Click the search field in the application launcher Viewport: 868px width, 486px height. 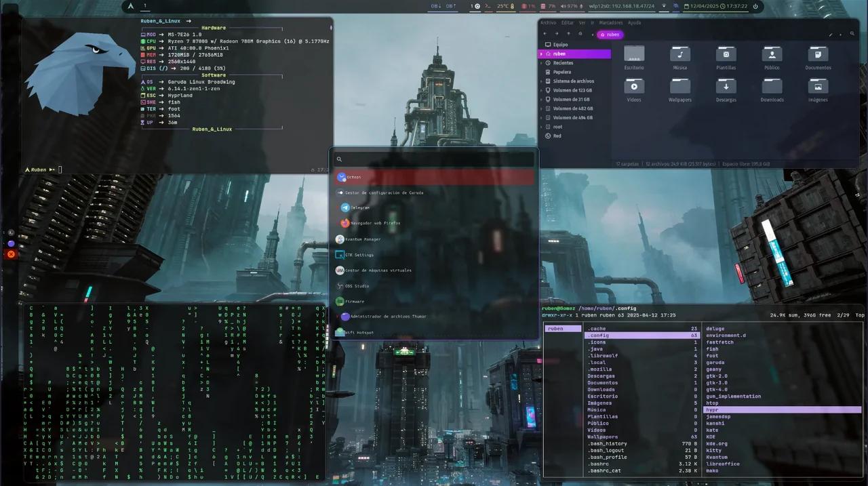coord(434,159)
